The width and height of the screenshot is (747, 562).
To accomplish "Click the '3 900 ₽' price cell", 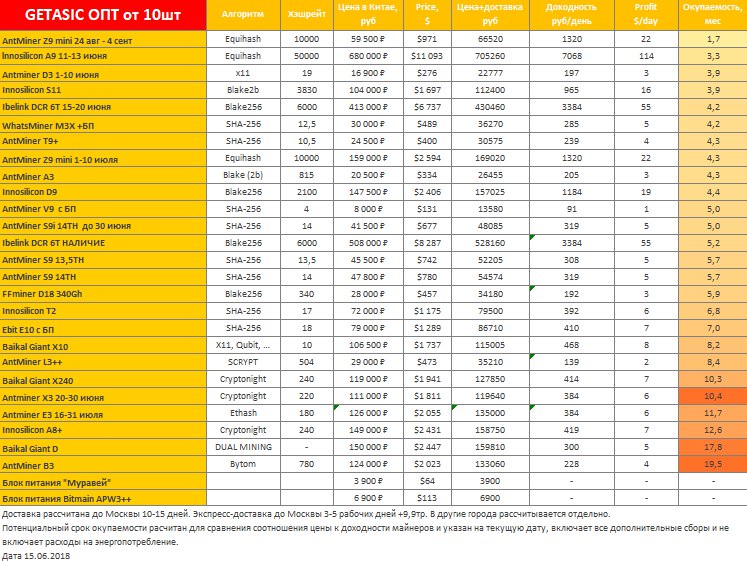I will pos(368,481).
